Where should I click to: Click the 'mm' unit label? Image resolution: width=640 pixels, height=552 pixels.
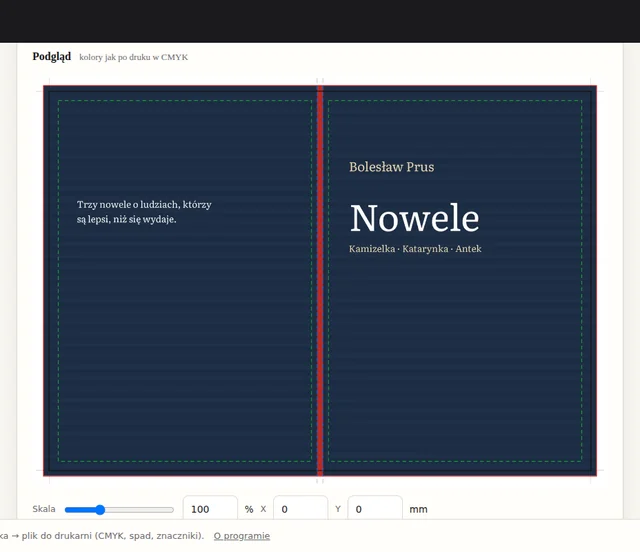(x=418, y=509)
